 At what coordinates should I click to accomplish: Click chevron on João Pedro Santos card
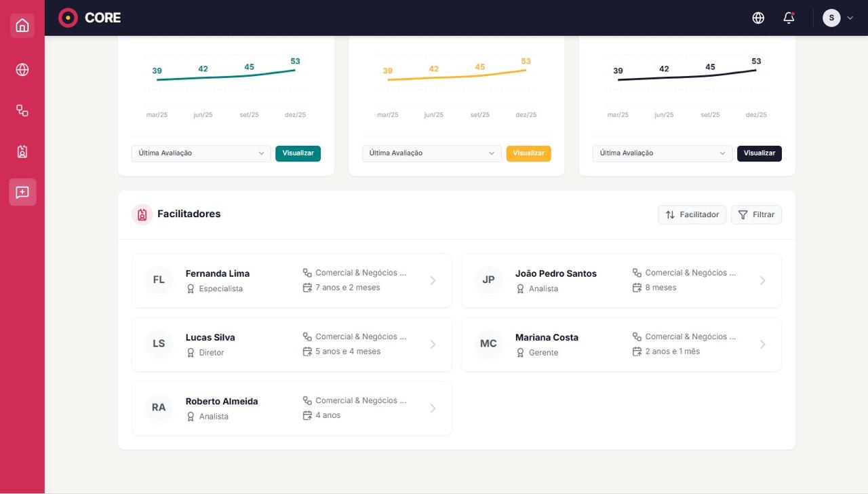tap(762, 280)
